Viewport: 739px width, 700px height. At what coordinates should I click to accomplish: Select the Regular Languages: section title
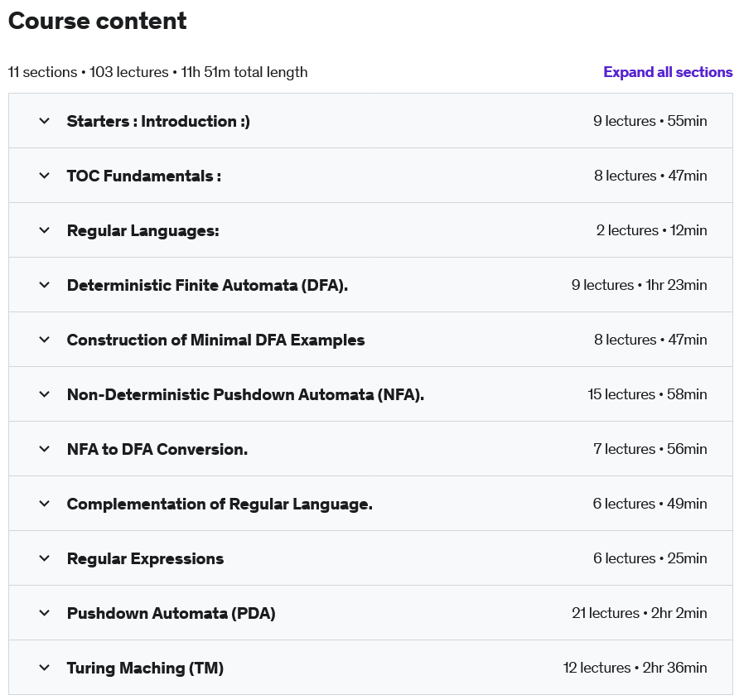pos(142,230)
